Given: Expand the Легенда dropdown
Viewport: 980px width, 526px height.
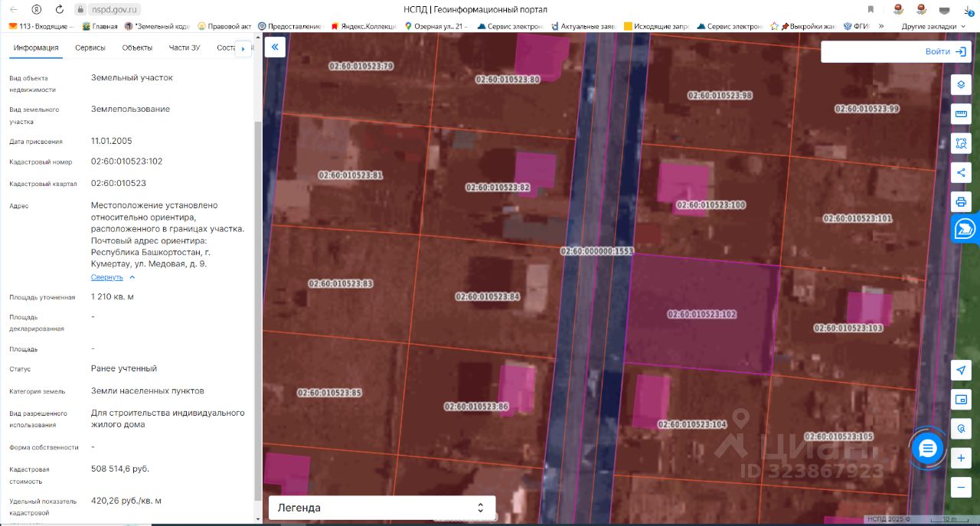Looking at the screenshot, I should coord(382,508).
